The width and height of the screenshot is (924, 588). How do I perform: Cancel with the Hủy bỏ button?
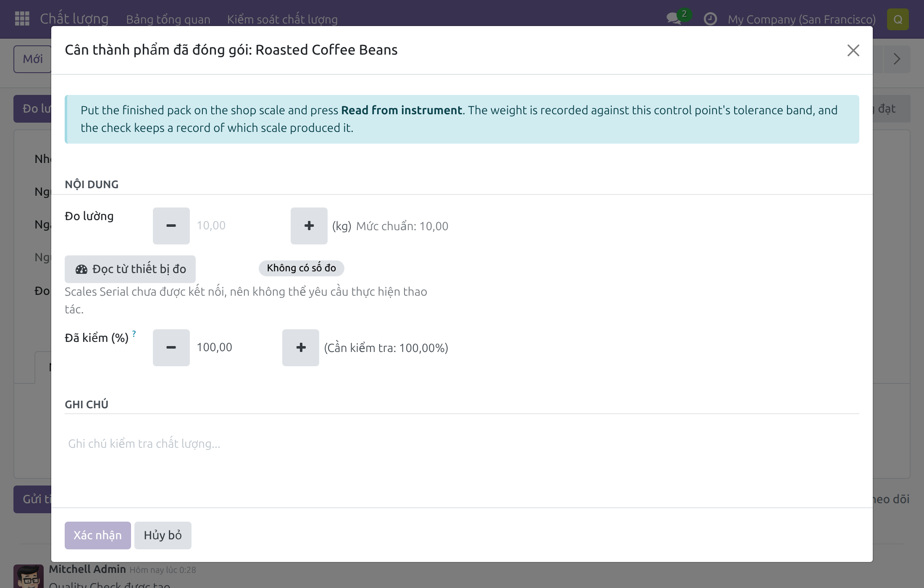(x=163, y=535)
